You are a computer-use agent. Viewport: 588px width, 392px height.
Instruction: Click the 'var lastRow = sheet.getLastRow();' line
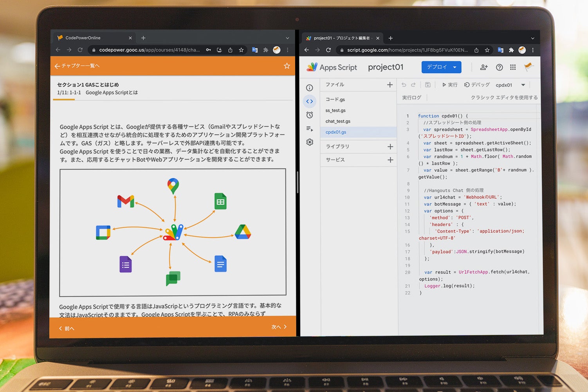[x=467, y=150]
